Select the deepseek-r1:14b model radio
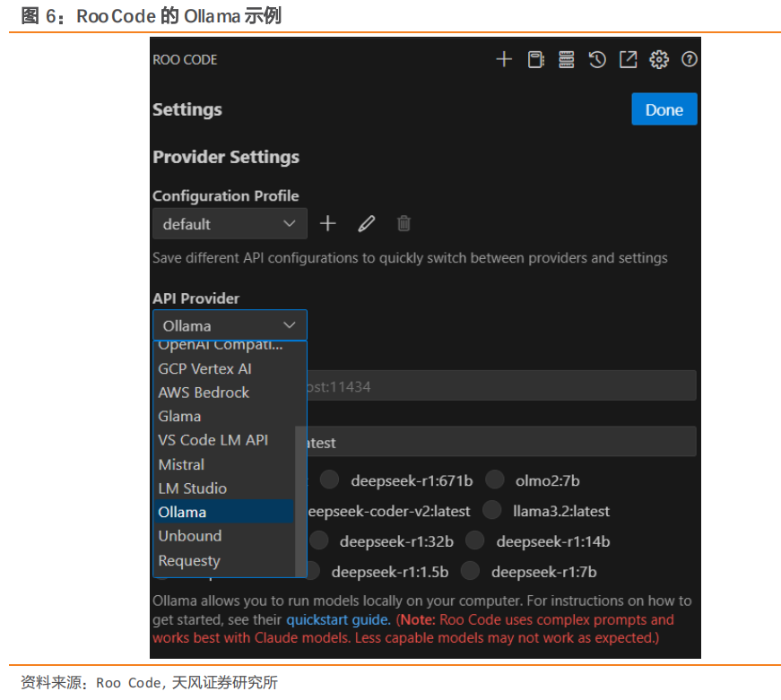This screenshot has height=700, width=781. coord(474,540)
